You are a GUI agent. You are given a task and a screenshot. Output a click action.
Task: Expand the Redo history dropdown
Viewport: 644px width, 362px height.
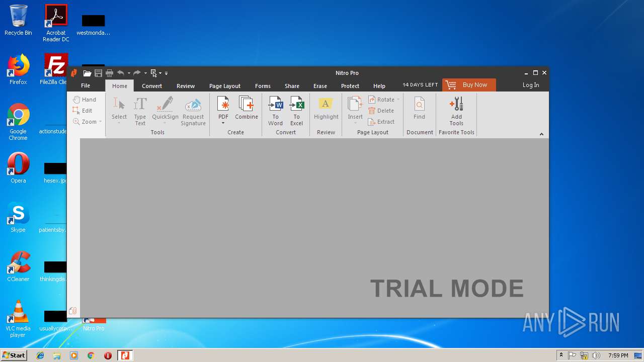(145, 73)
